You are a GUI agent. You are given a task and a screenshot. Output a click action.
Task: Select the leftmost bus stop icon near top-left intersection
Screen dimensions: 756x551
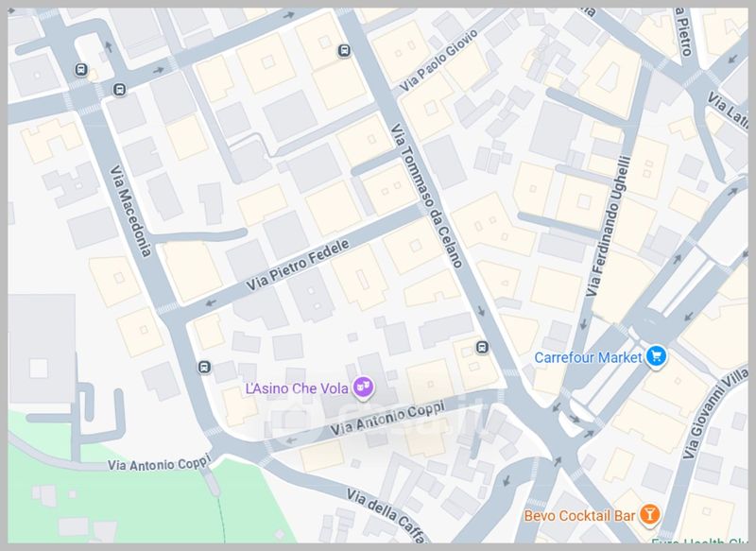click(x=81, y=70)
